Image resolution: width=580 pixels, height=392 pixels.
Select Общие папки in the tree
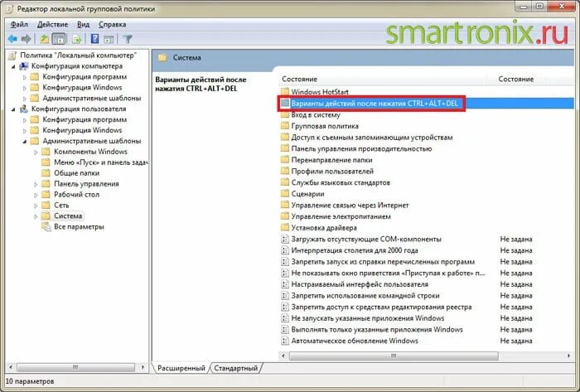coord(76,173)
